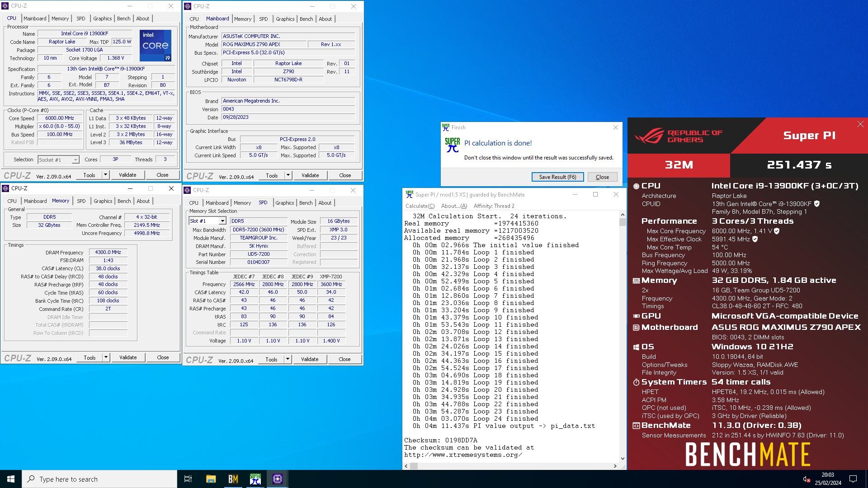868x488 pixels.
Task: Open Task View on taskbar
Action: point(188,479)
